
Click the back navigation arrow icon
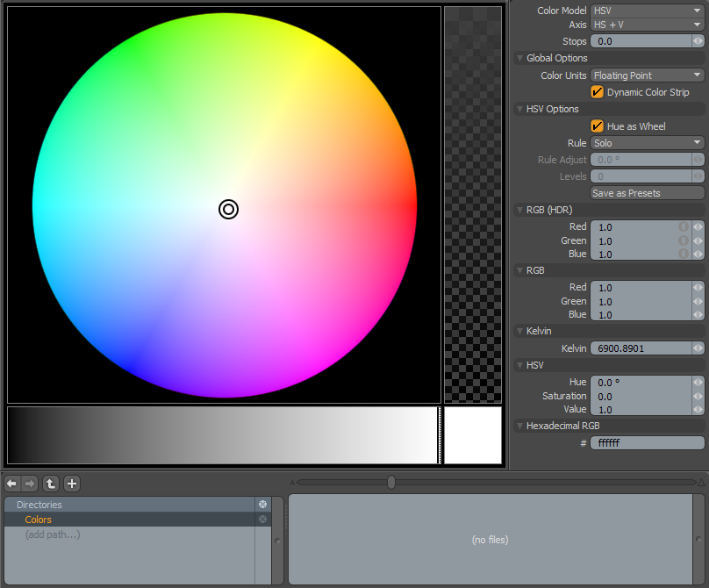(x=11, y=484)
